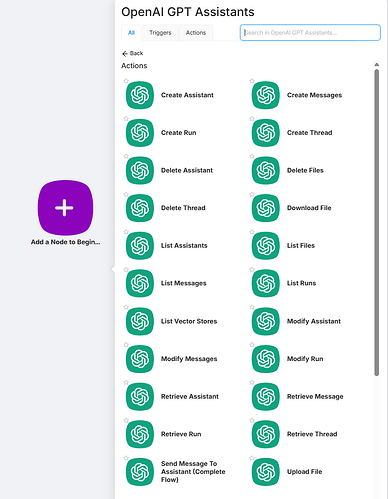This screenshot has height=499, width=388.
Task: Toggle the star next to Create Messages
Action: pyautogui.click(x=252, y=81)
